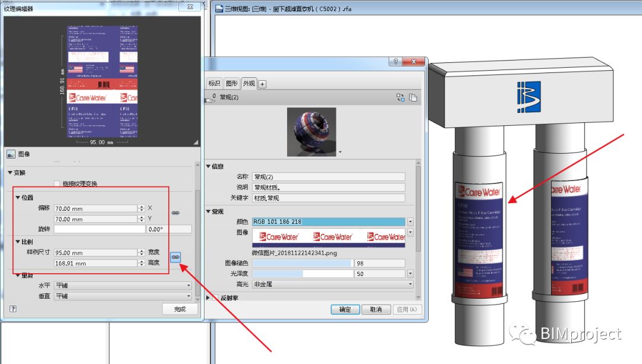This screenshot has height=364, width=642.
Task: Switch to the 标识 tab
Action: 214,83
